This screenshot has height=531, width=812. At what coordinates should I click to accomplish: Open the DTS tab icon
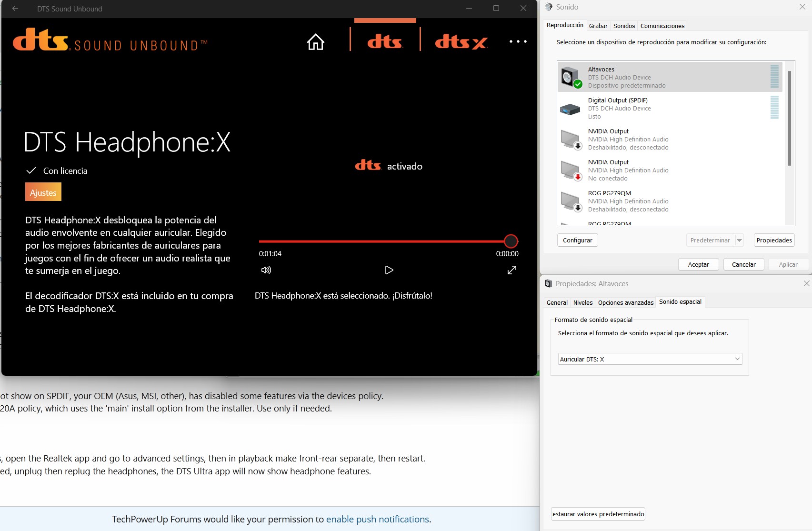tap(385, 42)
